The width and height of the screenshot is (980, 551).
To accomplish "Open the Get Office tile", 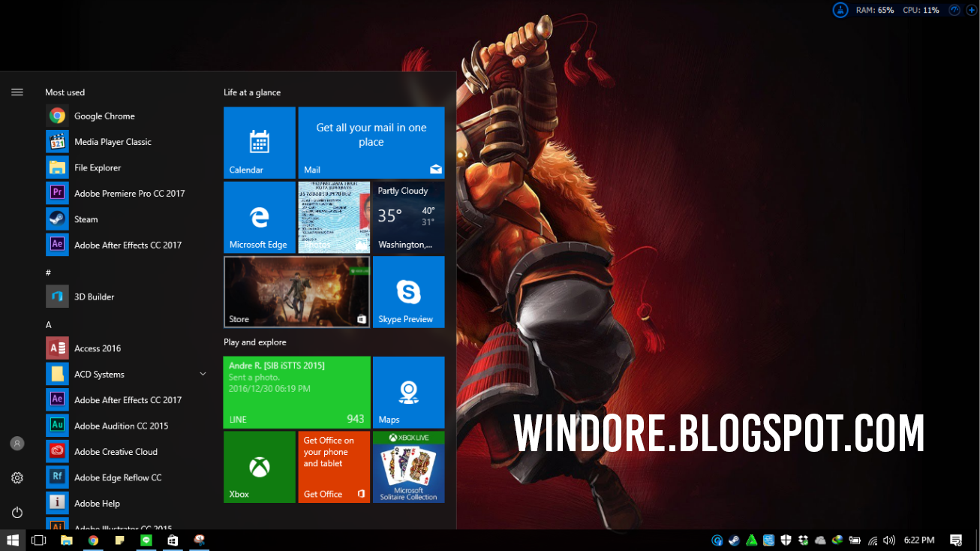I will pos(334,467).
